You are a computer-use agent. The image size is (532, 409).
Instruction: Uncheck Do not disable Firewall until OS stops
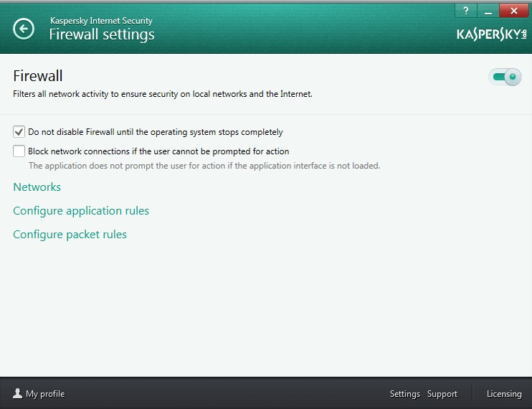(x=19, y=132)
